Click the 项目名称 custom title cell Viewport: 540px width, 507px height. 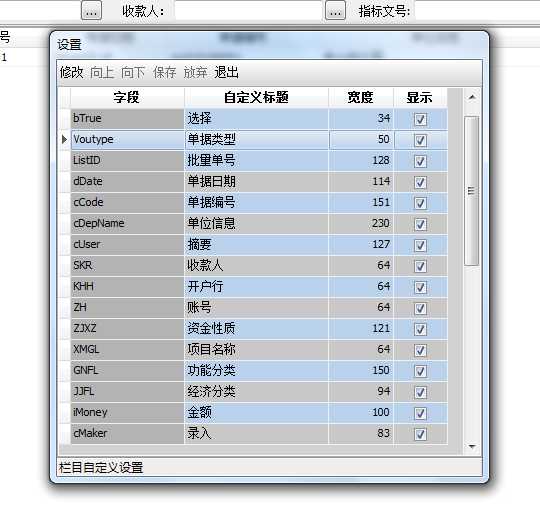tap(257, 350)
